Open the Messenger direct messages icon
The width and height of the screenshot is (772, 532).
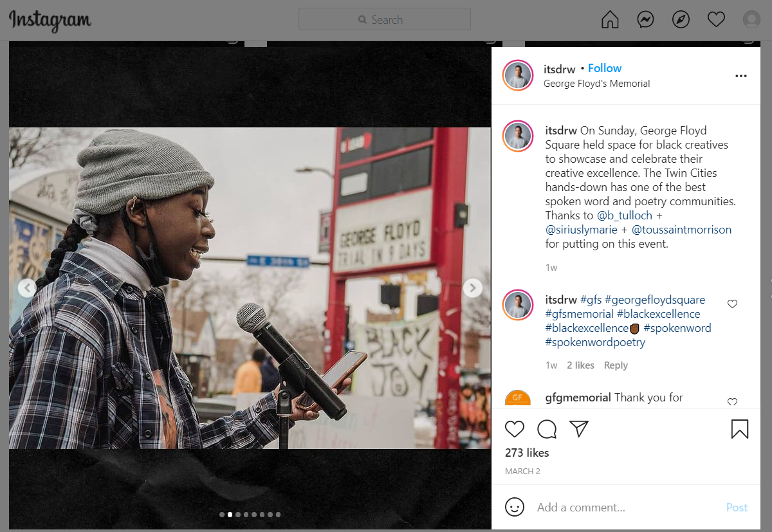[x=645, y=20]
